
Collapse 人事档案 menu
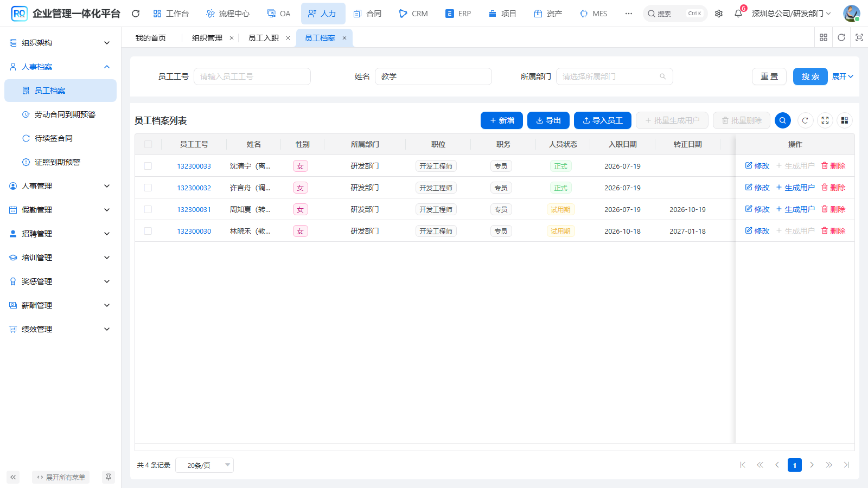point(60,67)
